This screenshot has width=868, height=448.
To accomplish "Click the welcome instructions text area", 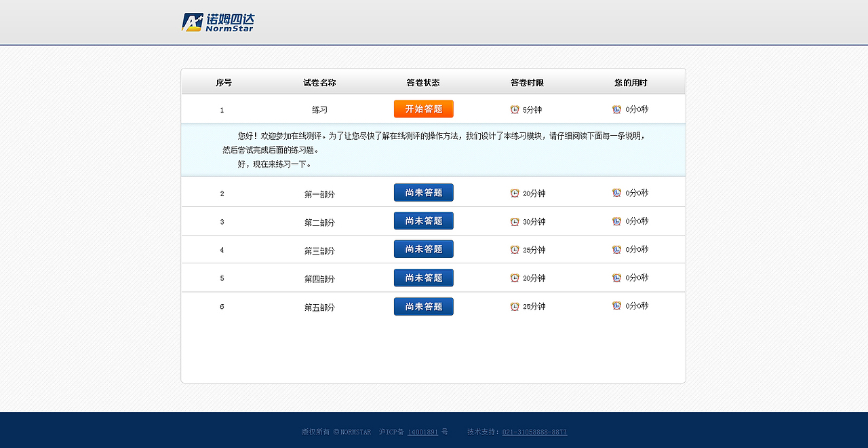I will [x=433, y=151].
